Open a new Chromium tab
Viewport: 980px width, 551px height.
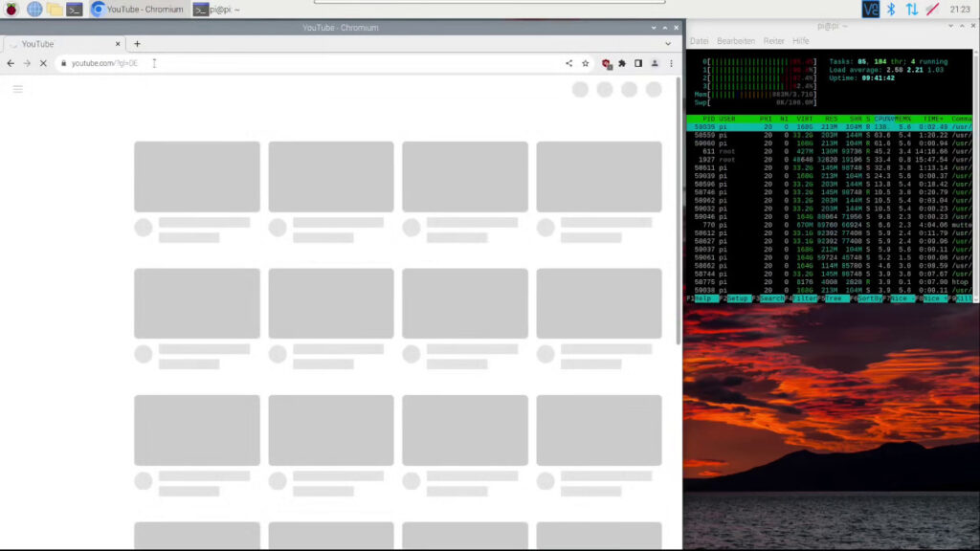[x=137, y=44]
